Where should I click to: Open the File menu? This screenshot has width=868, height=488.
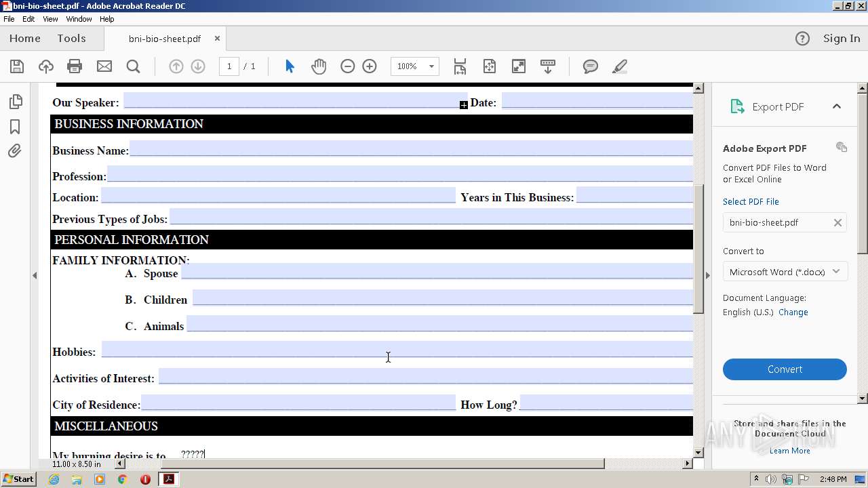coord(9,19)
